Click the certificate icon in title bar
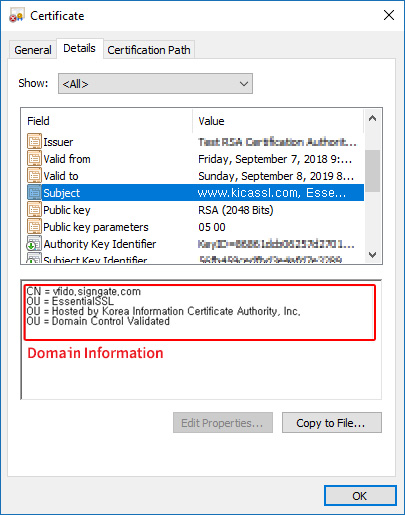Screen dimensions: 405x515 17,15
